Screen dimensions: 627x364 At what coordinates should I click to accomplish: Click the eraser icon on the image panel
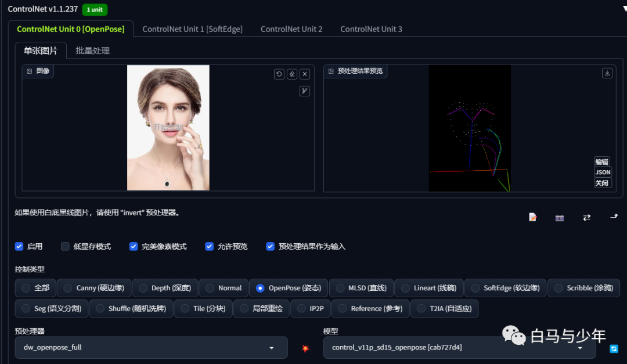click(292, 74)
